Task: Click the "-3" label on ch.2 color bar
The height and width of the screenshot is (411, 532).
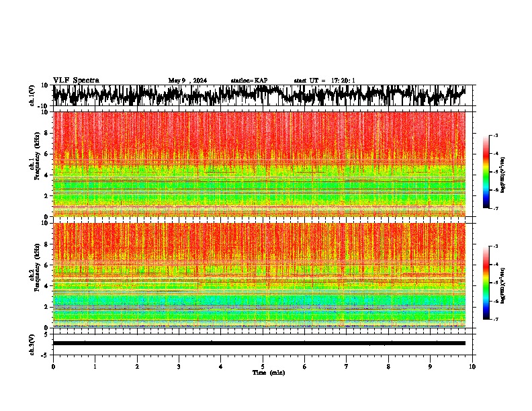Action: 495,246
